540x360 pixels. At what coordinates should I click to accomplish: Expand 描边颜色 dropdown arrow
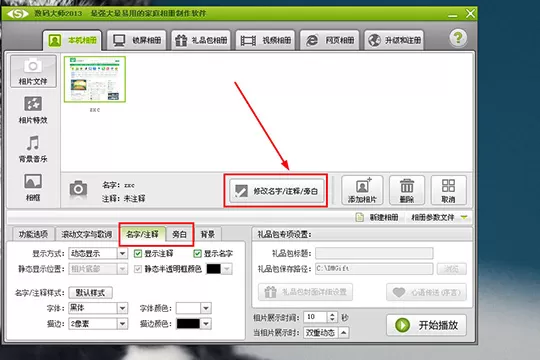click(x=206, y=323)
